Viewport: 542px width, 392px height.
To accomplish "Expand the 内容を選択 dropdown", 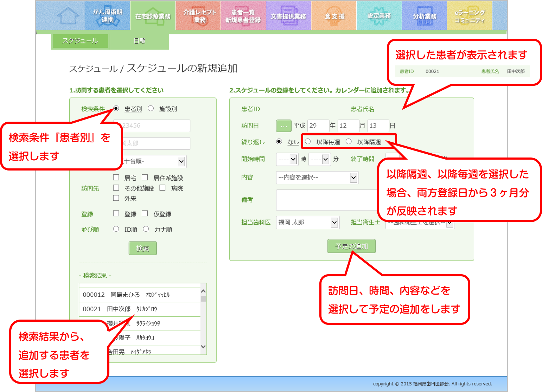I will (317, 178).
